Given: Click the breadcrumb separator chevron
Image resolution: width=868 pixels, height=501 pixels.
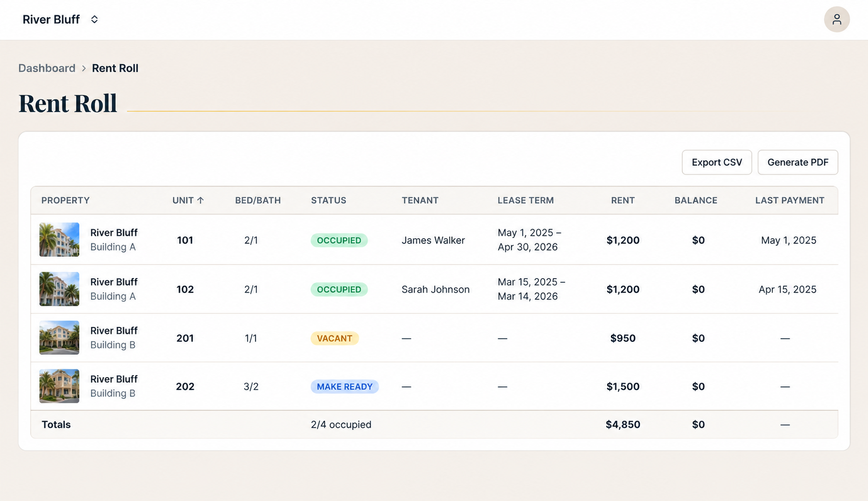Looking at the screenshot, I should (84, 68).
